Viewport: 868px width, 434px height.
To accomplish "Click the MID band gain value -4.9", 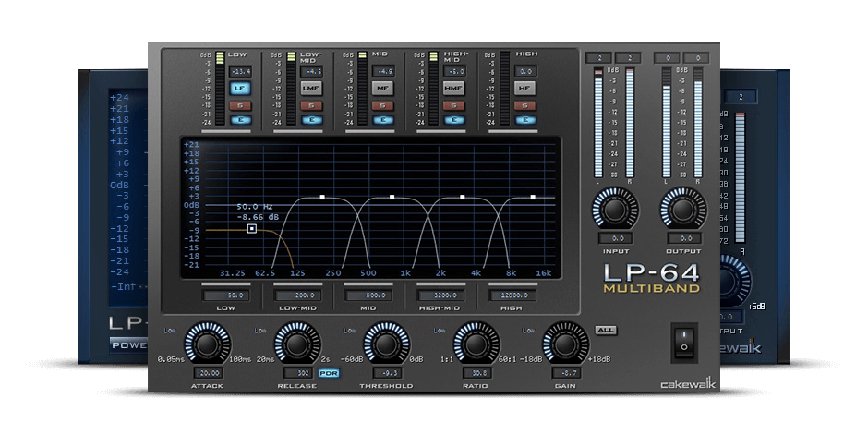I will (382, 71).
